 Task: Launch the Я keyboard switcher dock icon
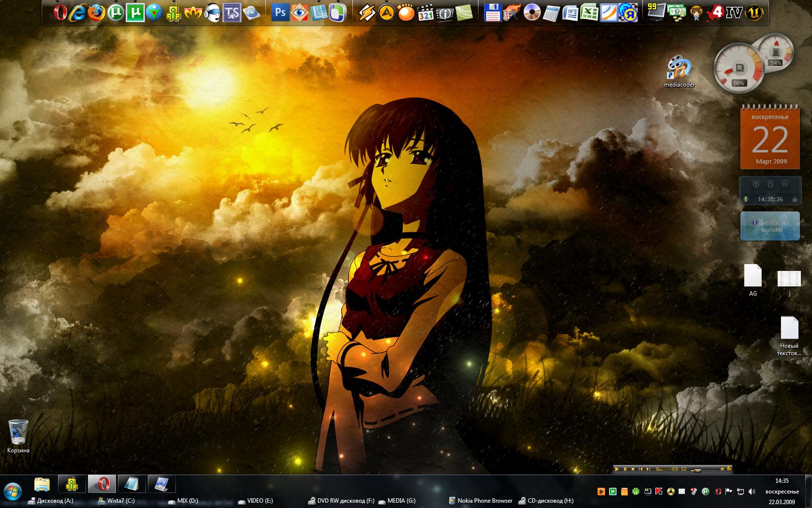628,13
